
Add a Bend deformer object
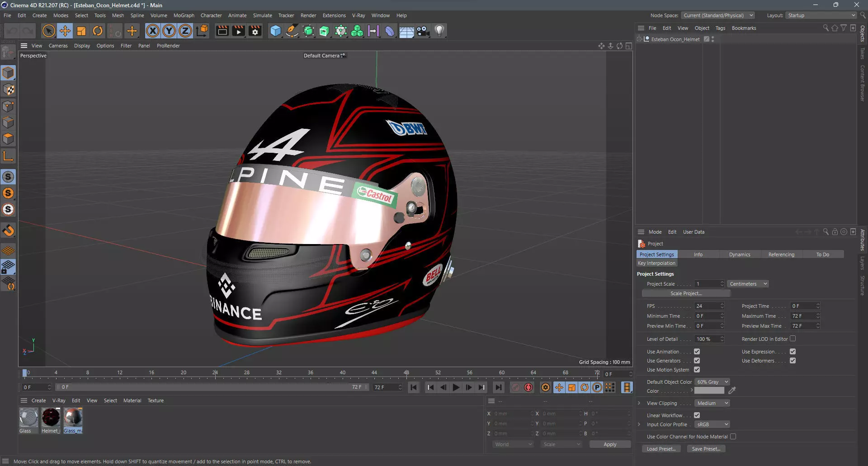390,31
